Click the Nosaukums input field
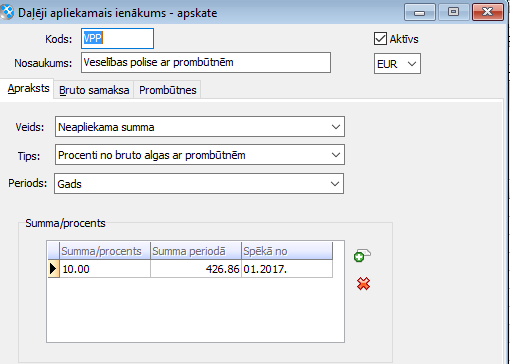Screen dimensions: 510x364 (x=206, y=62)
